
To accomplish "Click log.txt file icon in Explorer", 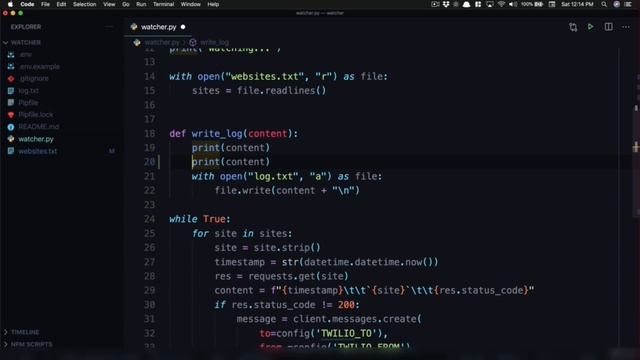I will 11,91.
